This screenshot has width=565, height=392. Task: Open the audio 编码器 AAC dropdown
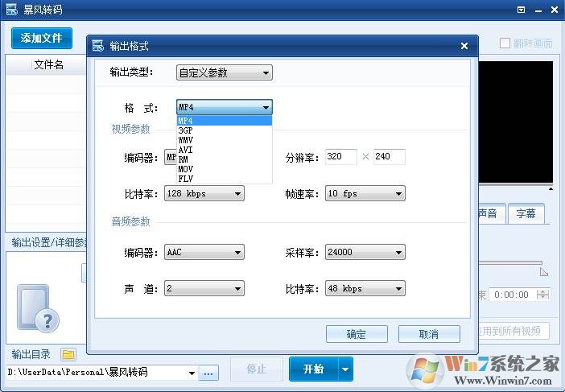tap(204, 252)
